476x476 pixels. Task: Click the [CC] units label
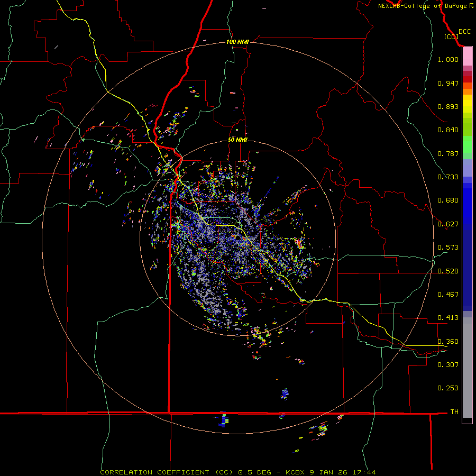click(x=451, y=36)
